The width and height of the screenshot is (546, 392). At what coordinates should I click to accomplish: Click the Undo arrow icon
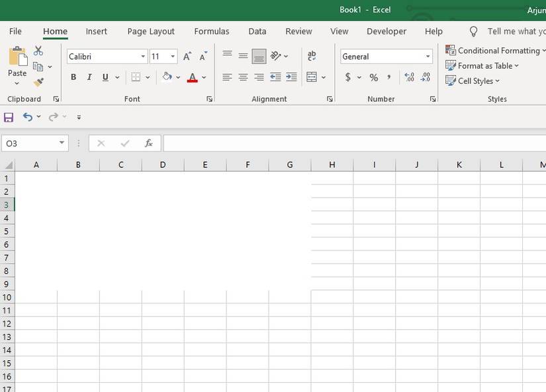[x=27, y=117]
